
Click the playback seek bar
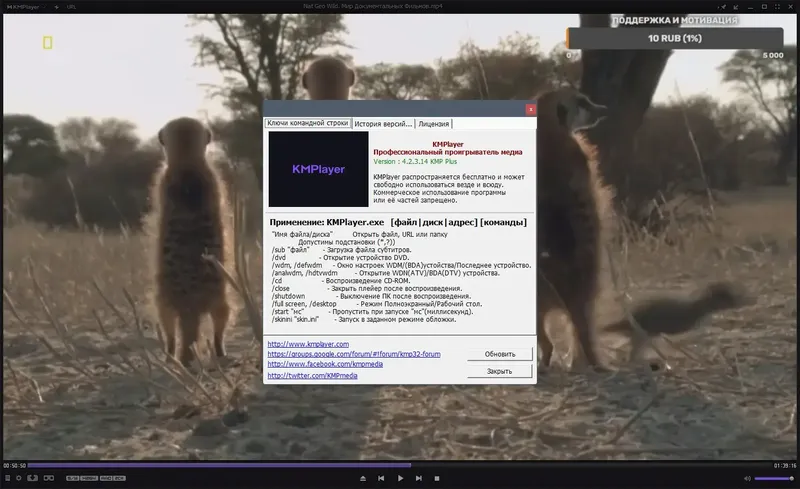pos(400,466)
